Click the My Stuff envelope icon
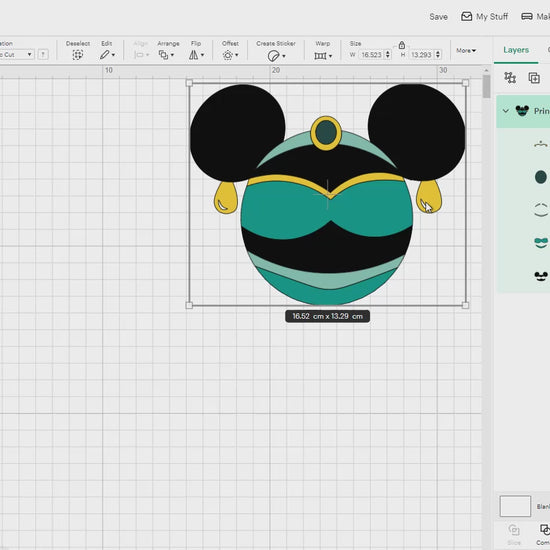The image size is (550, 550). [x=466, y=16]
